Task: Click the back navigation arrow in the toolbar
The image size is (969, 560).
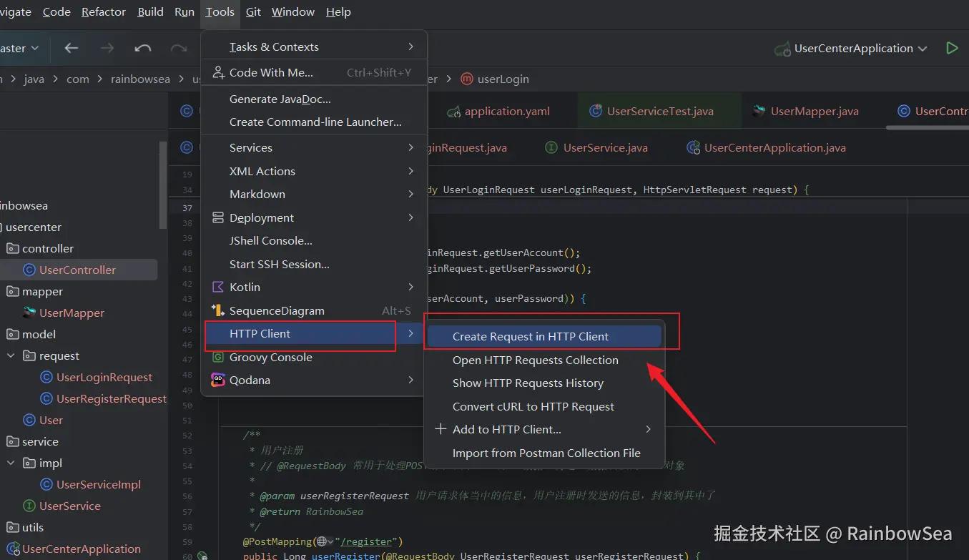Action: click(x=72, y=48)
